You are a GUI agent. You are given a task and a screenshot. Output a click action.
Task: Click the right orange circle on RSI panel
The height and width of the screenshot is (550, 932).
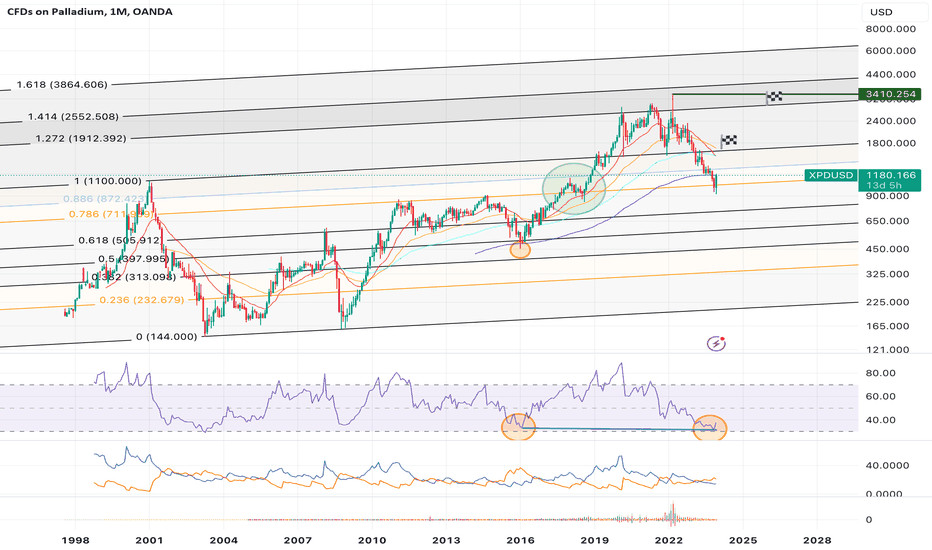pyautogui.click(x=710, y=428)
